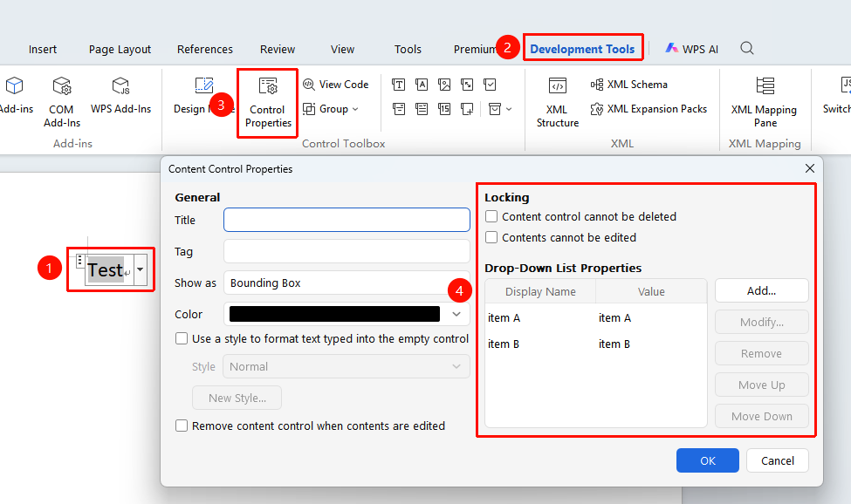
Task: Select the Review tab
Action: (278, 50)
